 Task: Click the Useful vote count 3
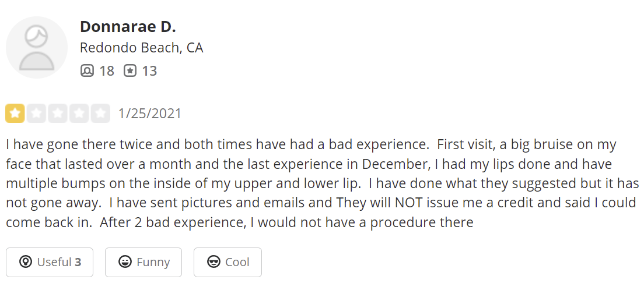tap(78, 262)
